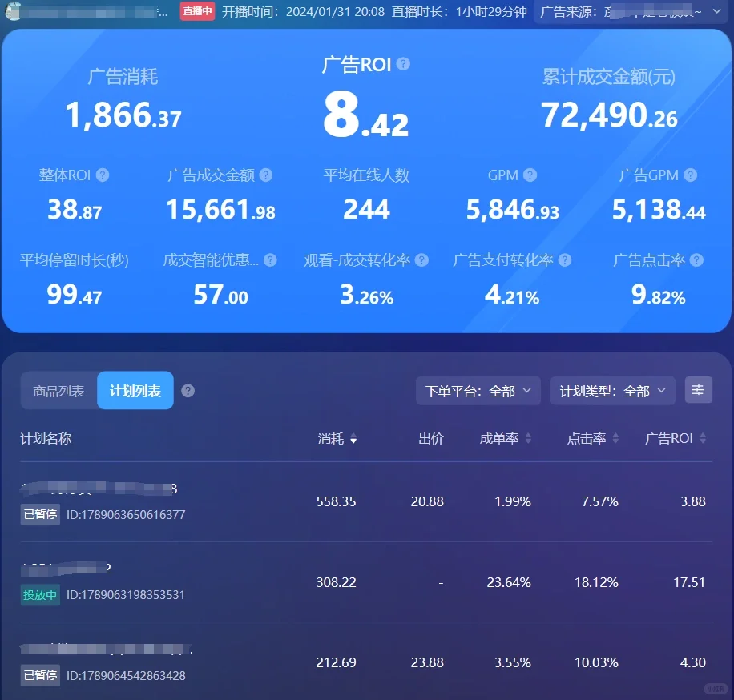Select the 计划列表 tab
This screenshot has width=734, height=700.
(x=135, y=391)
